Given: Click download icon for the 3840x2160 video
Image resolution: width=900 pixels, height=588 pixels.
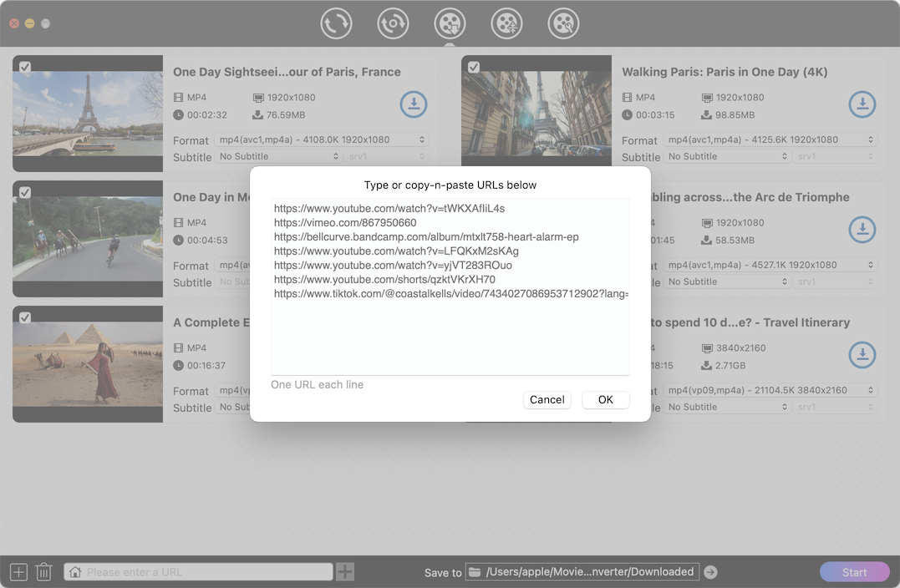Looking at the screenshot, I should 862,355.
